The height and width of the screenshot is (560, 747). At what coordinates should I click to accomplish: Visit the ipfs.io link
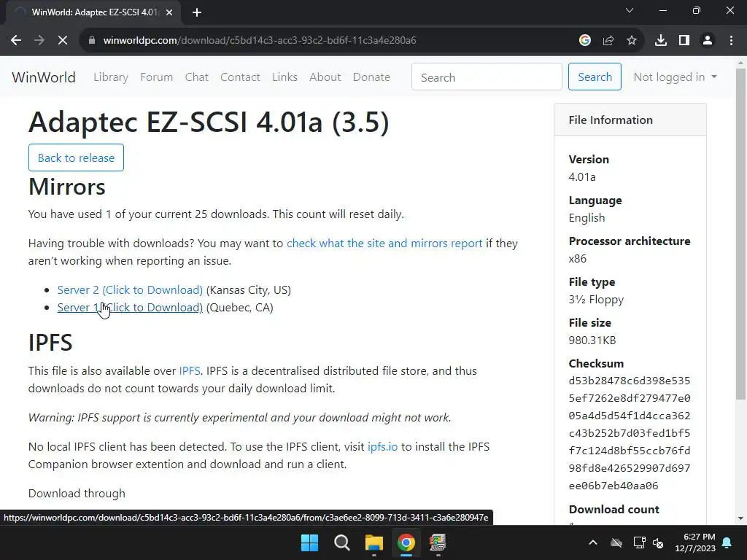(x=382, y=447)
